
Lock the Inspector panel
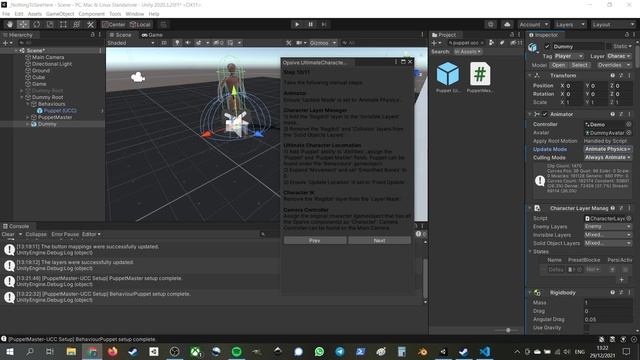(x=627, y=35)
